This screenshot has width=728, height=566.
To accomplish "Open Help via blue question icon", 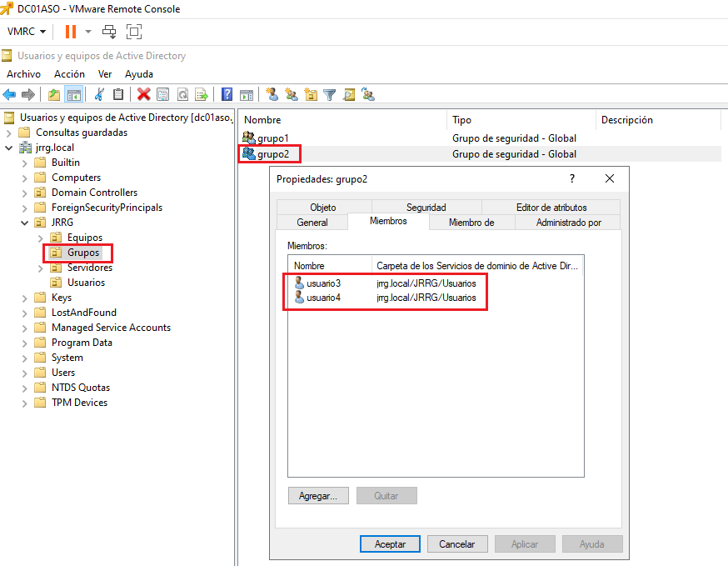I will tap(227, 95).
